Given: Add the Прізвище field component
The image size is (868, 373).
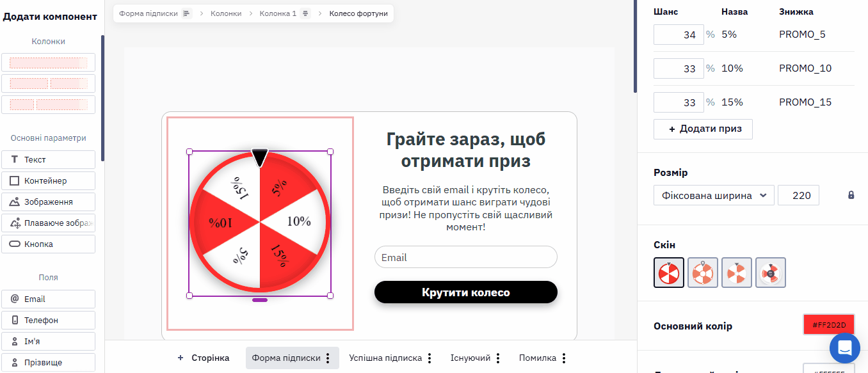Looking at the screenshot, I should (x=49, y=362).
